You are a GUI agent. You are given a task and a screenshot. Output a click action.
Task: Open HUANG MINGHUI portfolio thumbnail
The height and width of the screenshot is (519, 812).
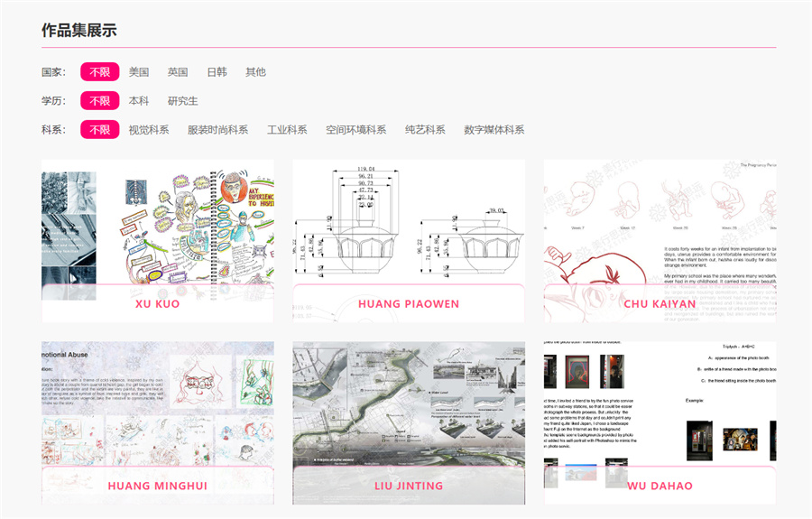(x=157, y=422)
